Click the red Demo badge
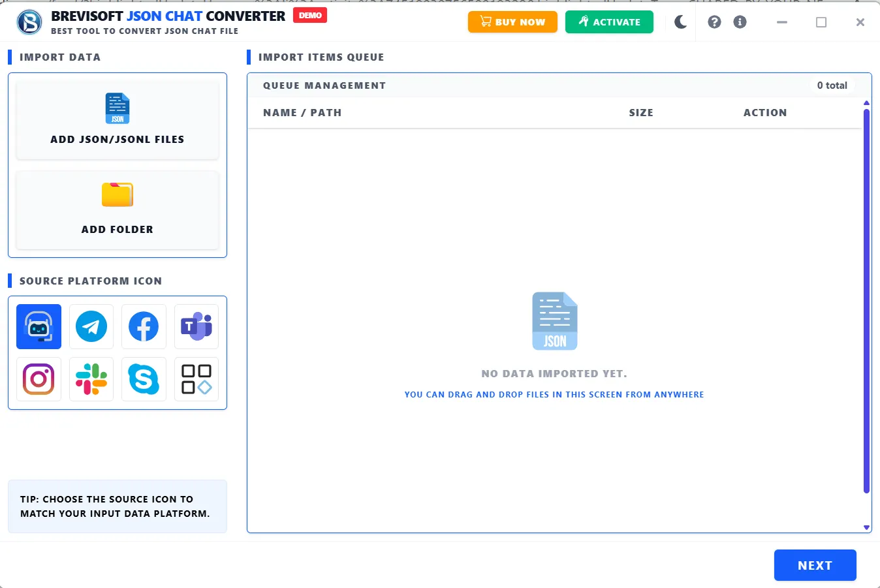Viewport: 880px width, 588px height. coord(310,16)
